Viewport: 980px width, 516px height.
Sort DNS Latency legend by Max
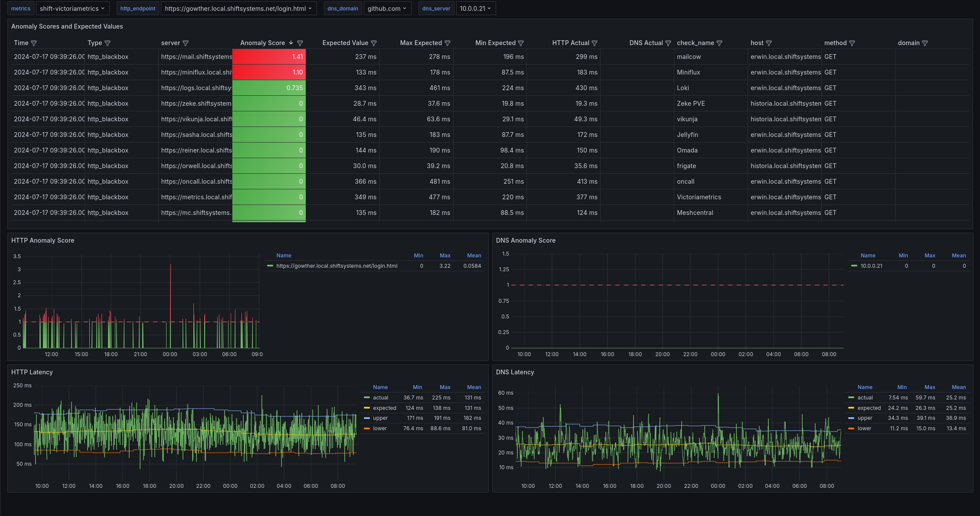coord(930,387)
